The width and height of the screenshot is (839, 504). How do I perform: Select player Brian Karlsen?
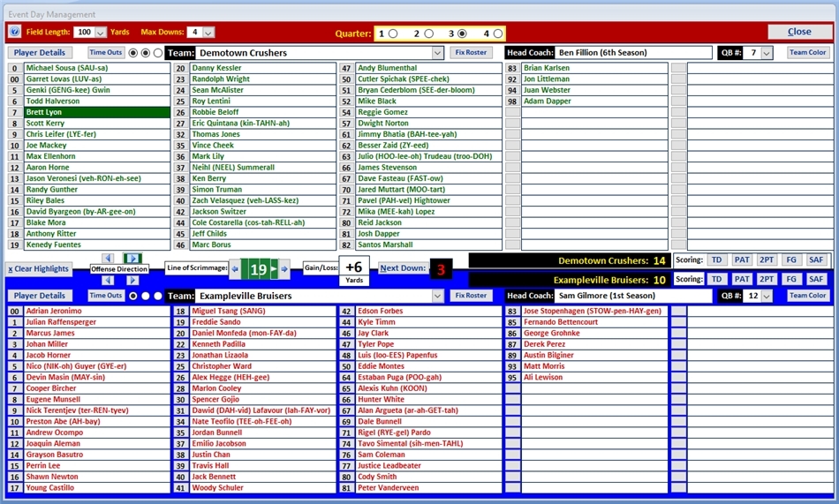click(x=594, y=68)
